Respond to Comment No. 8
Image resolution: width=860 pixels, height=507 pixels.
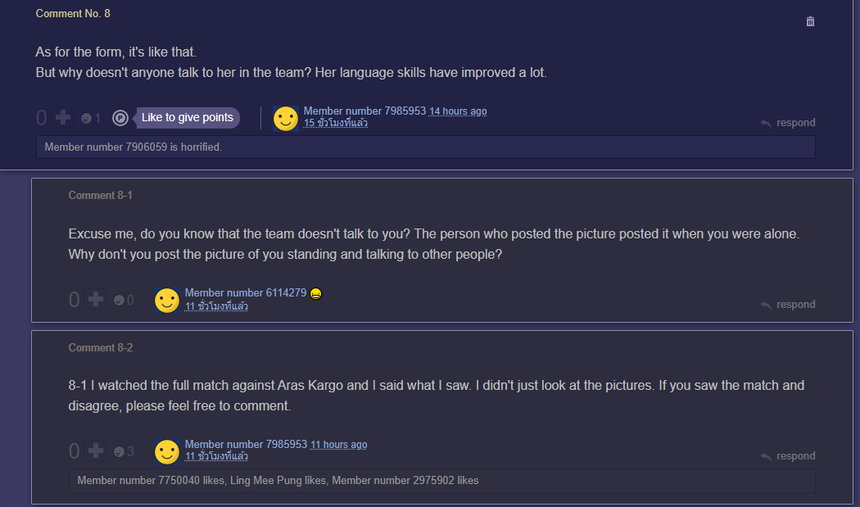coord(788,123)
